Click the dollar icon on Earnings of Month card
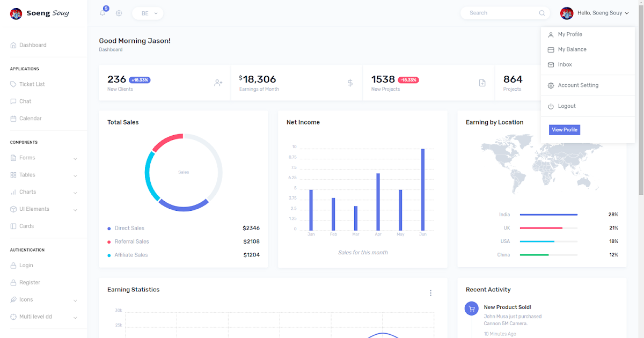This screenshot has height=338, width=644. (350, 83)
